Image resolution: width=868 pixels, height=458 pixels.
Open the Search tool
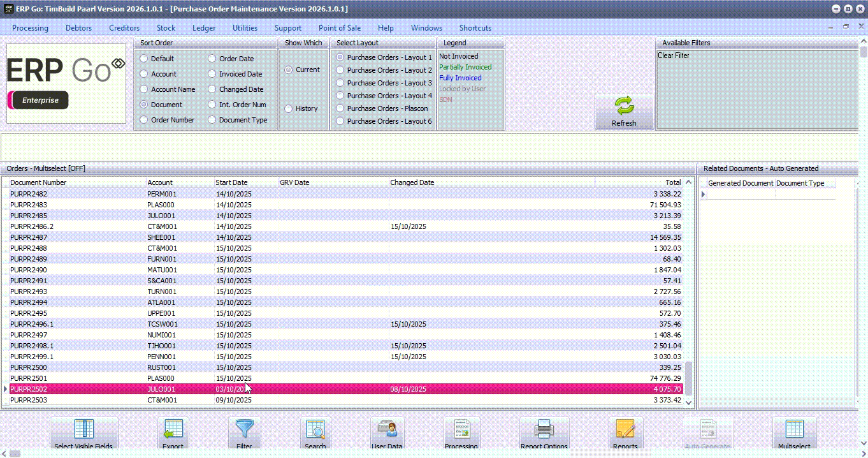pyautogui.click(x=315, y=434)
